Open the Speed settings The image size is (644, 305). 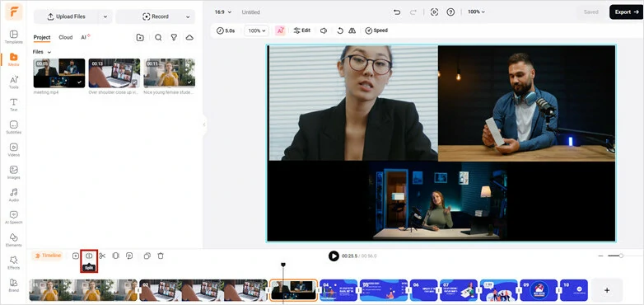[376, 30]
